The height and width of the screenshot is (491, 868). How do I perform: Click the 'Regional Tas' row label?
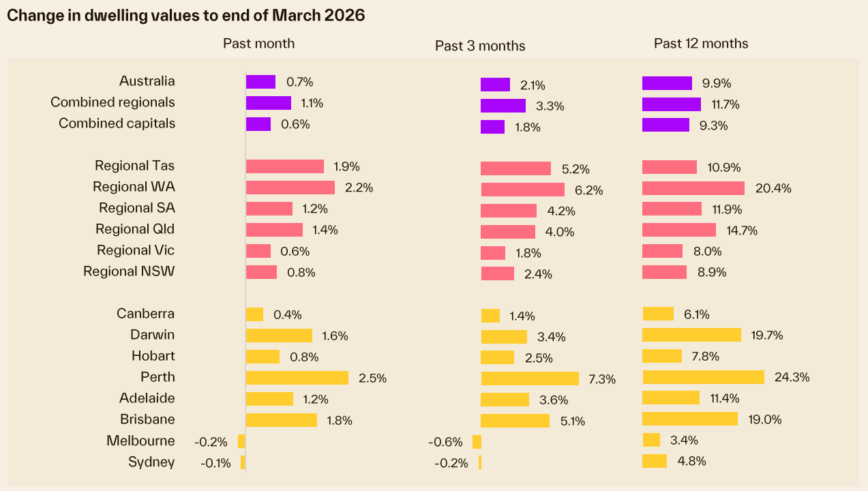[x=134, y=166]
